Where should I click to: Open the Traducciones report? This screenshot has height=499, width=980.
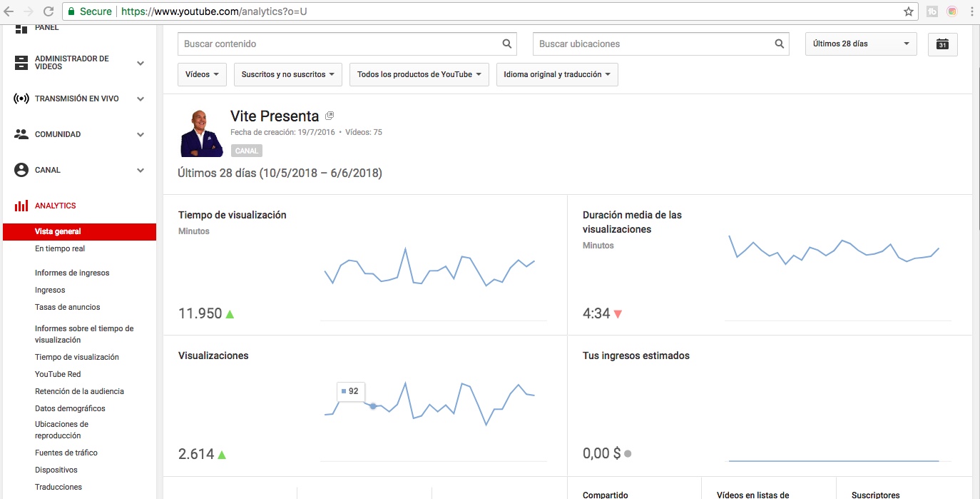tap(58, 487)
